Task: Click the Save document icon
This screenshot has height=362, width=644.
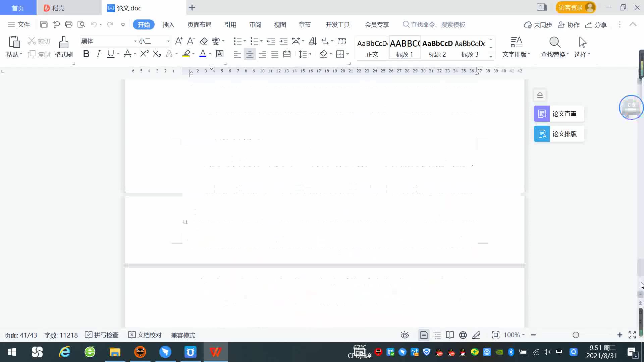Action: pyautogui.click(x=44, y=24)
